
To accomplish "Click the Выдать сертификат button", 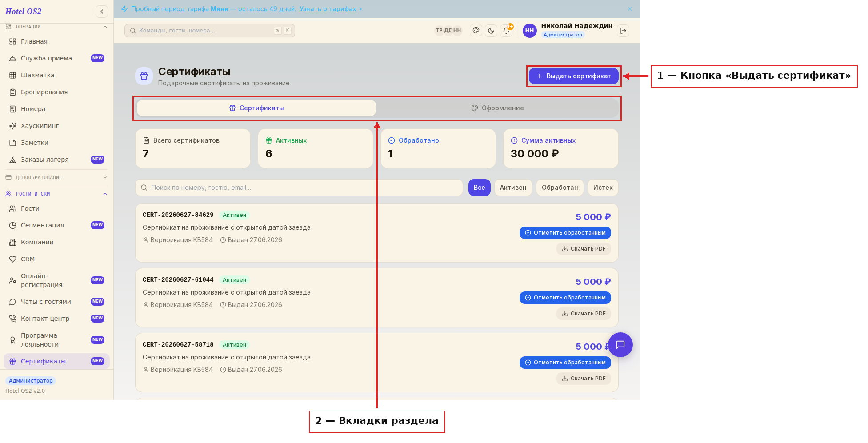I will coord(574,76).
